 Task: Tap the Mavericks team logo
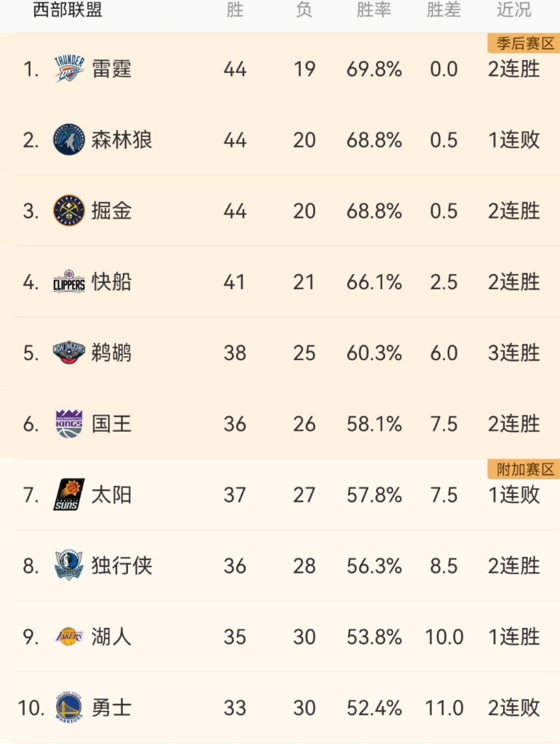(x=69, y=565)
